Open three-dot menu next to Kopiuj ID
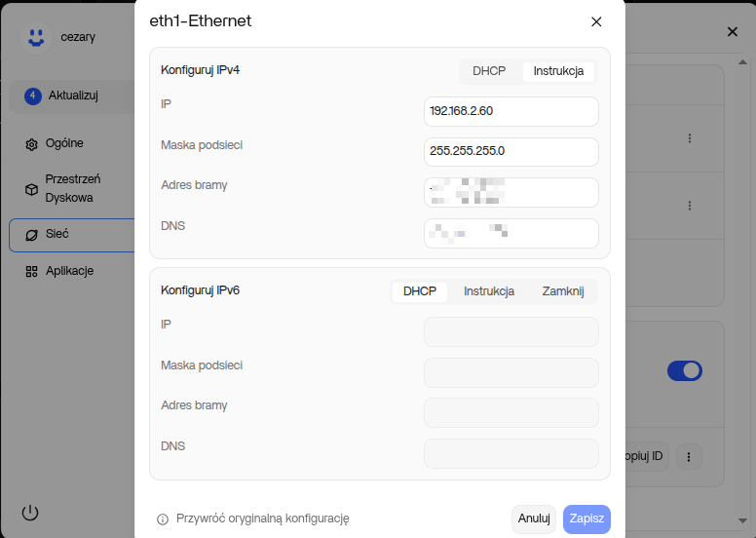 click(690, 456)
